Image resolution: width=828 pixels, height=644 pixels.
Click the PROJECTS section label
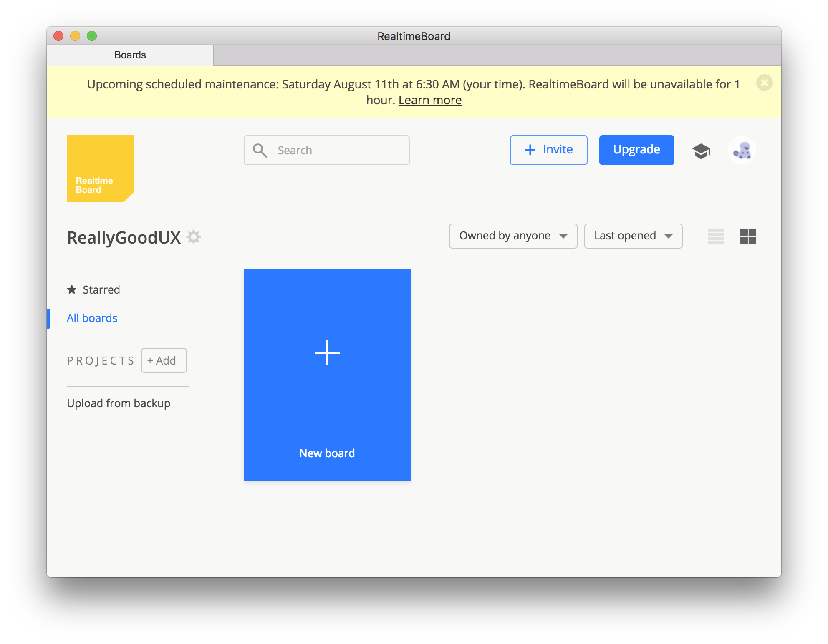click(x=101, y=360)
